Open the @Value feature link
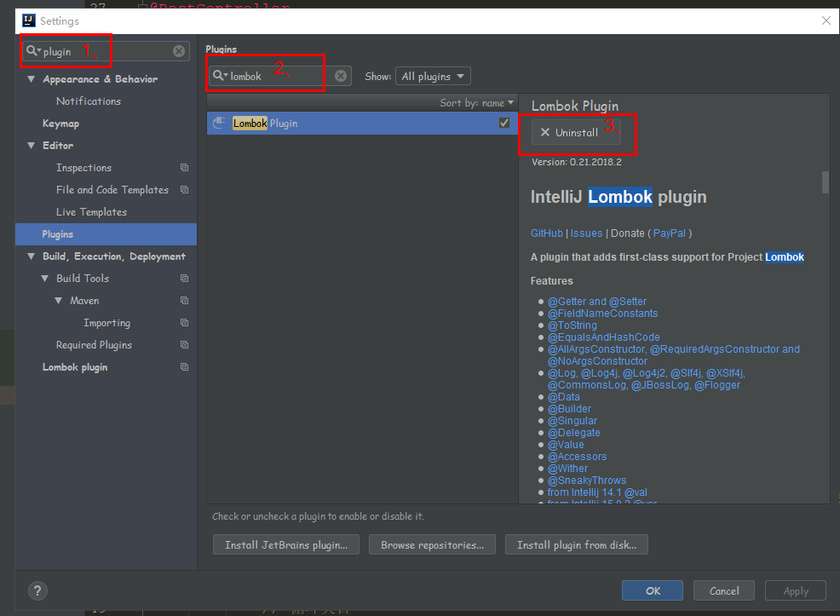Screen dimensions: 840x616 coord(566,445)
